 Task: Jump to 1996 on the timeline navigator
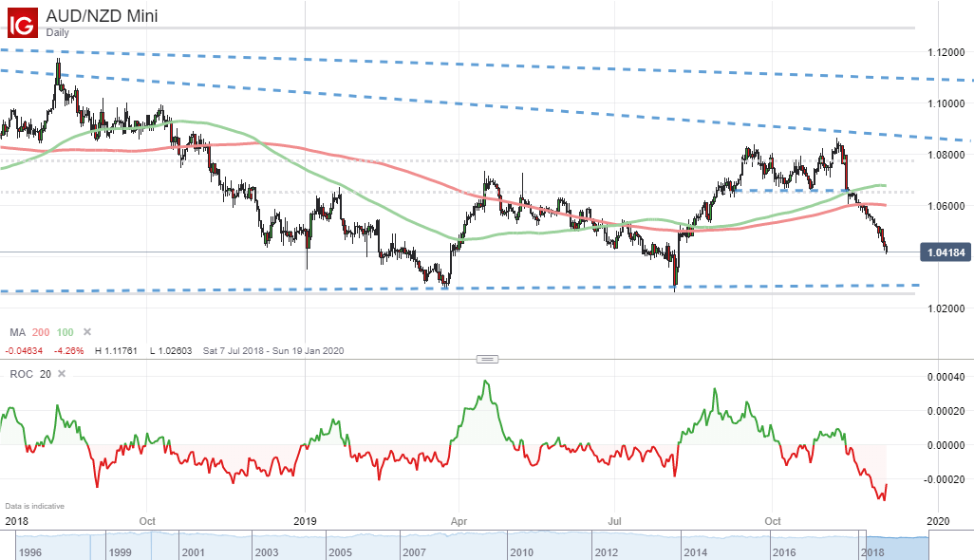[x=30, y=551]
